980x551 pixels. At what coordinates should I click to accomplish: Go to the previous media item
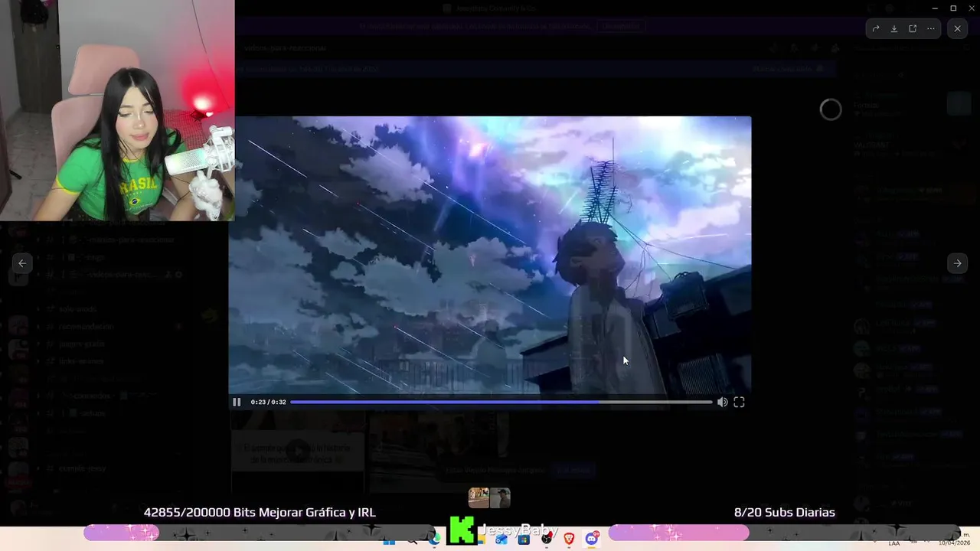22,262
